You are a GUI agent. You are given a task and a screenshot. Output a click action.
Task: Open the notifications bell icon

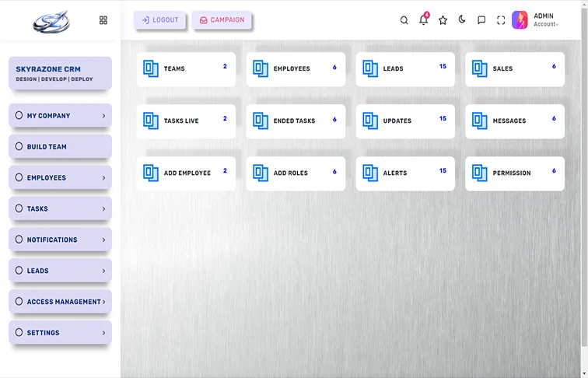coord(423,20)
